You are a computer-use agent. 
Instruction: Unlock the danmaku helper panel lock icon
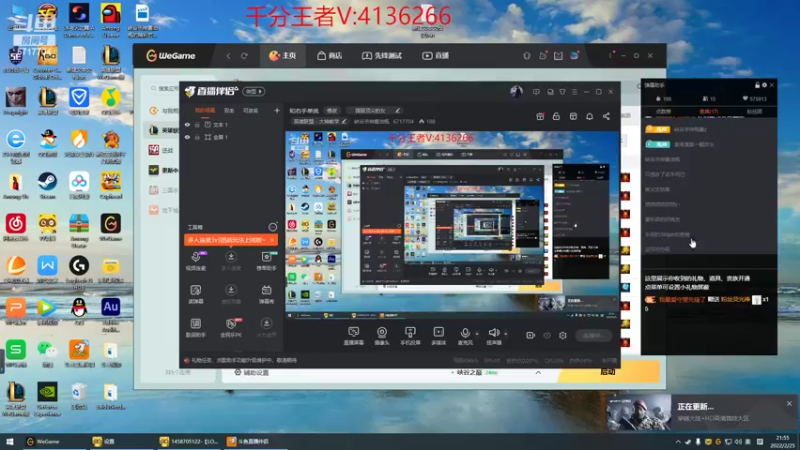coord(757,85)
